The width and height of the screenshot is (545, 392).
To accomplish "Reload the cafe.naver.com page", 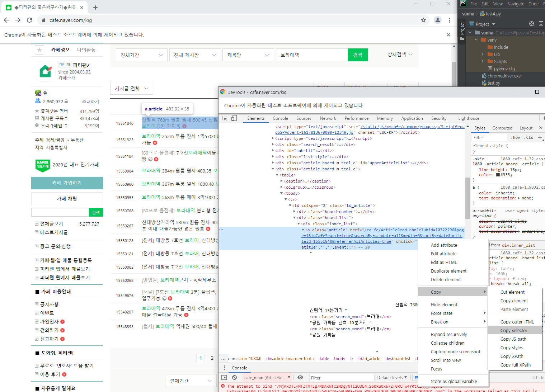I will [x=29, y=20].
